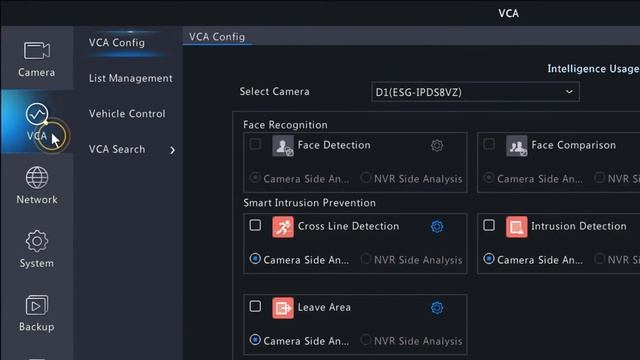Open the Select Camera dropdown
The width and height of the screenshot is (640, 360).
(x=475, y=92)
